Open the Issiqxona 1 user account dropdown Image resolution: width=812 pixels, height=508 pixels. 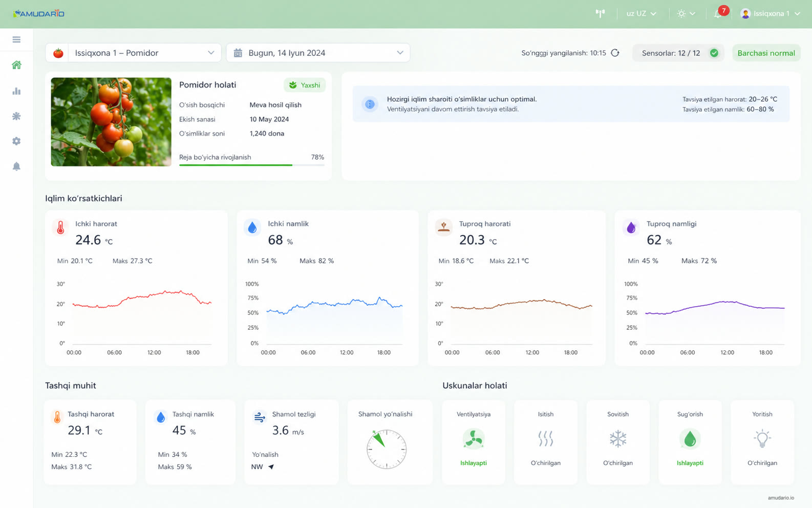771,13
